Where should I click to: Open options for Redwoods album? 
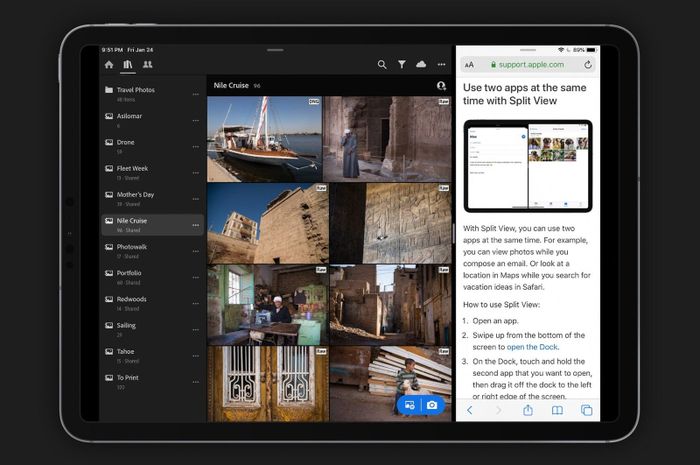[x=196, y=304]
